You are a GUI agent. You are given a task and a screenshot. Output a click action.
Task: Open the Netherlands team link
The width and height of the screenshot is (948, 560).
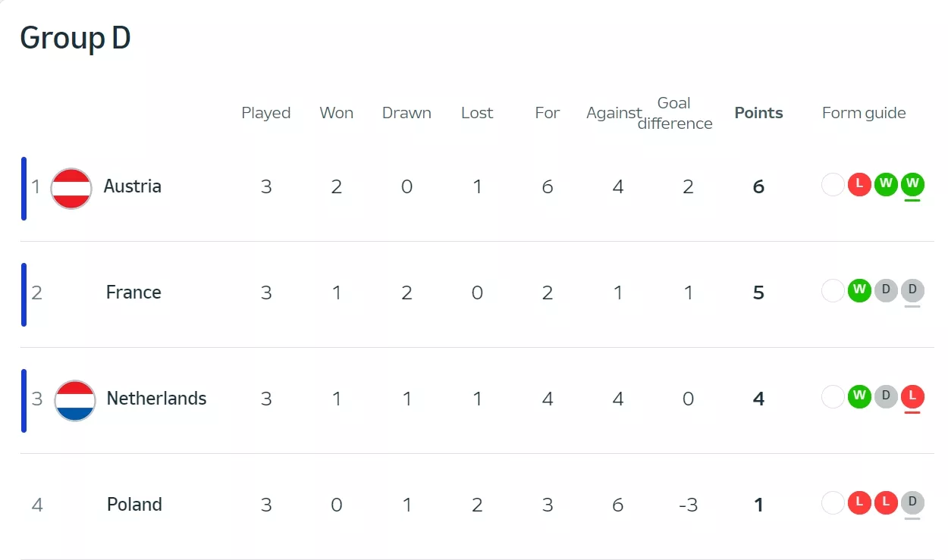pos(156,399)
